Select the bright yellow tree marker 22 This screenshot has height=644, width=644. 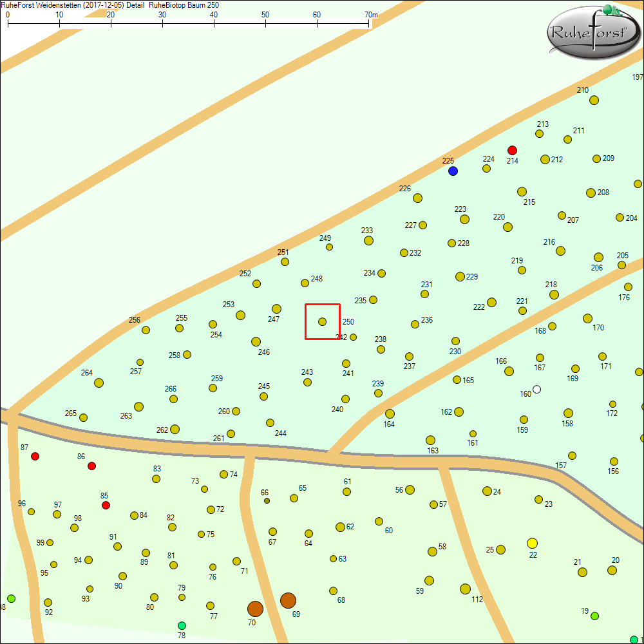(532, 543)
